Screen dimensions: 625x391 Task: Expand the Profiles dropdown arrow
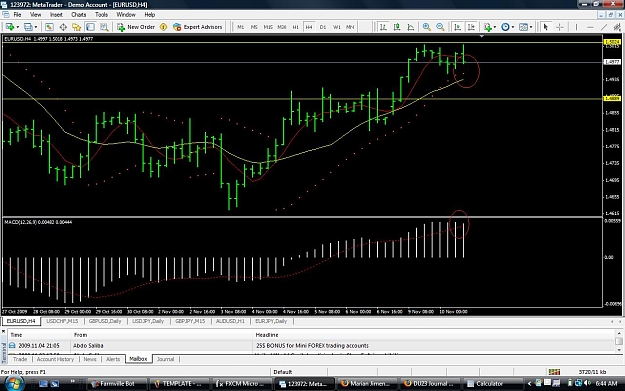pyautogui.click(x=36, y=27)
